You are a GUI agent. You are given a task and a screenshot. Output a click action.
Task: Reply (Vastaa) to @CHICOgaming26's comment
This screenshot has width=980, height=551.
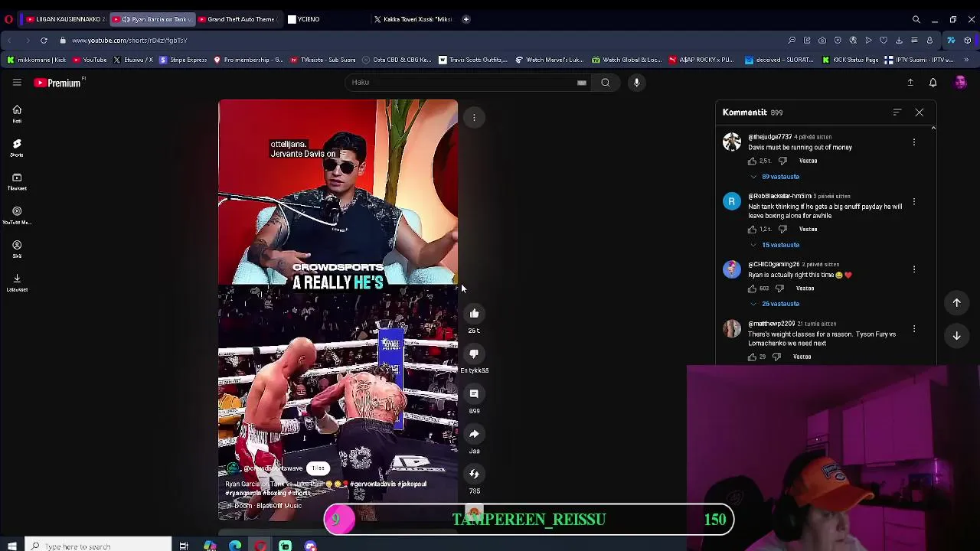805,289
